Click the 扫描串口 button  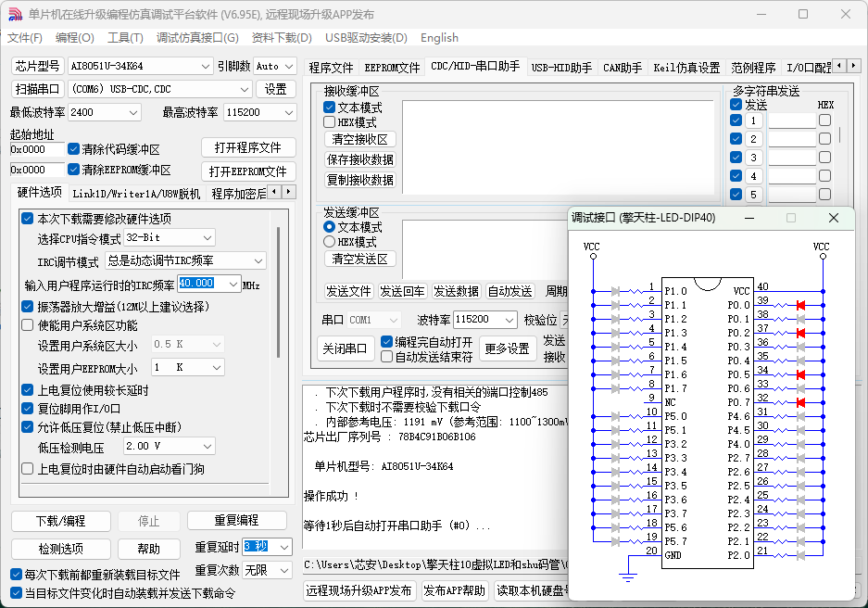click(38, 89)
